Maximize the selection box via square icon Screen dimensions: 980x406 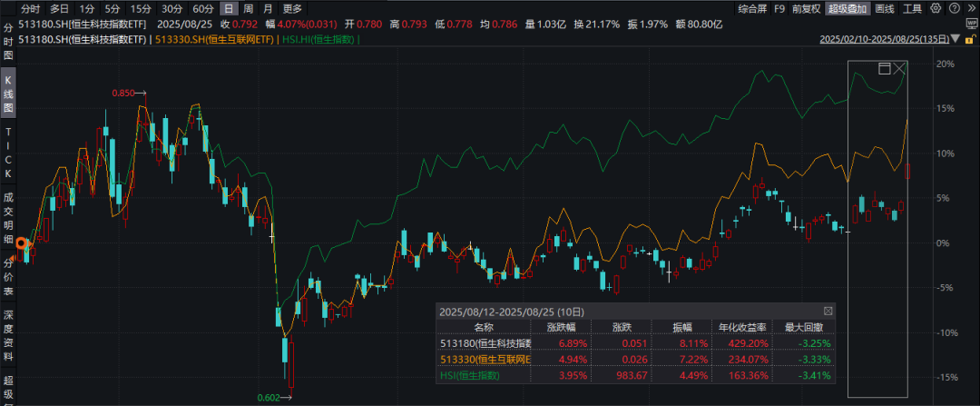(x=885, y=68)
